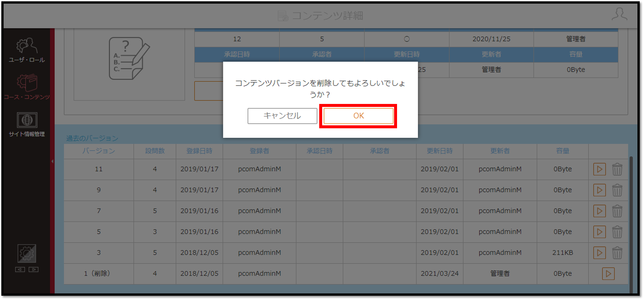Click the quiz content thumbnail image

coord(129,58)
